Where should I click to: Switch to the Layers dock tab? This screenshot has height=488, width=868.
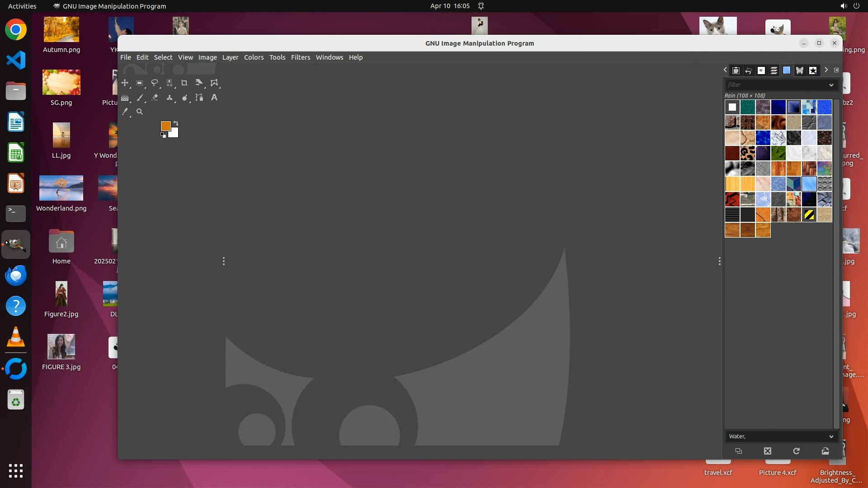coord(774,70)
